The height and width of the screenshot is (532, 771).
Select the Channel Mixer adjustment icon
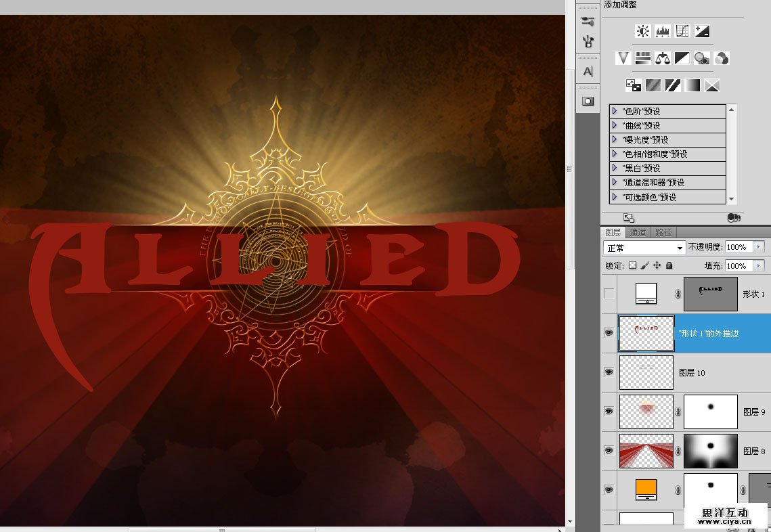(x=722, y=59)
